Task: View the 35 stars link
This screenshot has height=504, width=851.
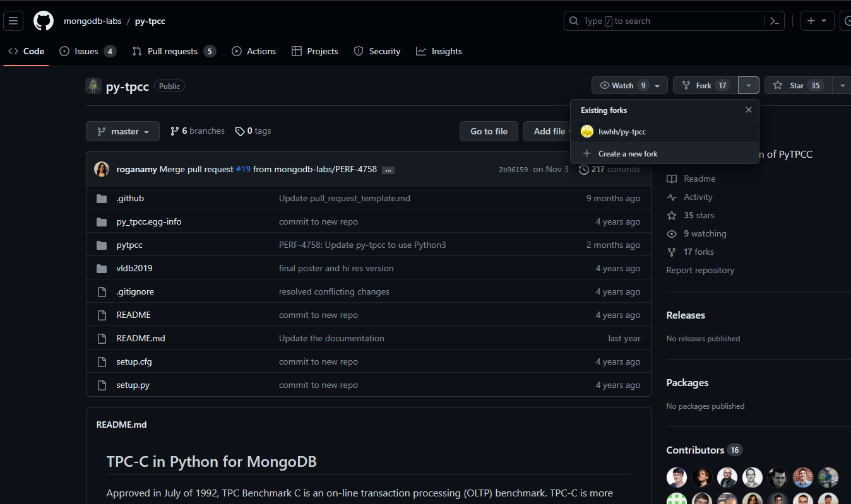Action: tap(691, 215)
